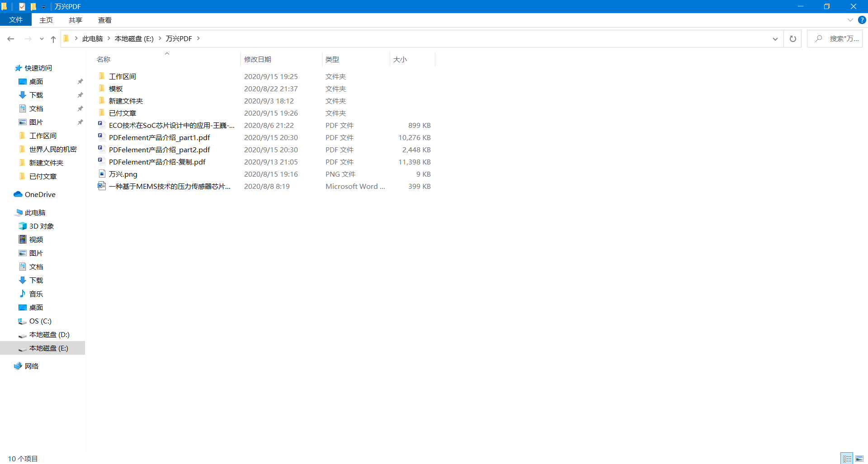
Task: Click 2020/8/8 8:19 modified date
Action: 267,186
